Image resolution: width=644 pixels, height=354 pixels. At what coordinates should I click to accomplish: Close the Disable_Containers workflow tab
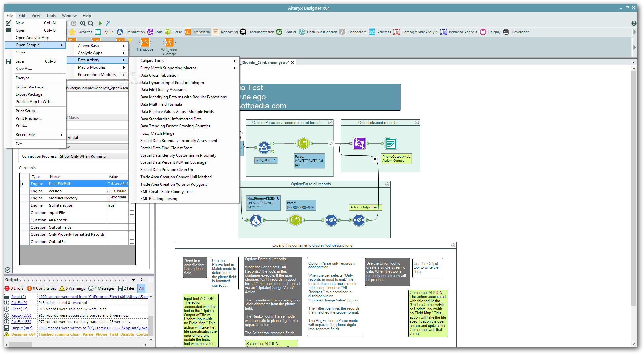[x=292, y=62]
